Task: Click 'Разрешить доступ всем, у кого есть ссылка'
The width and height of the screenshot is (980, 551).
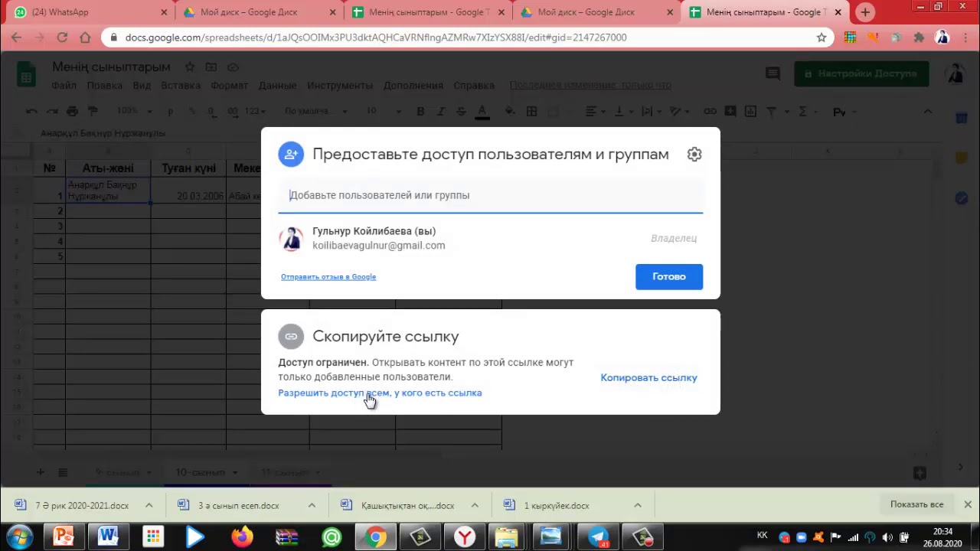Action: pos(380,393)
